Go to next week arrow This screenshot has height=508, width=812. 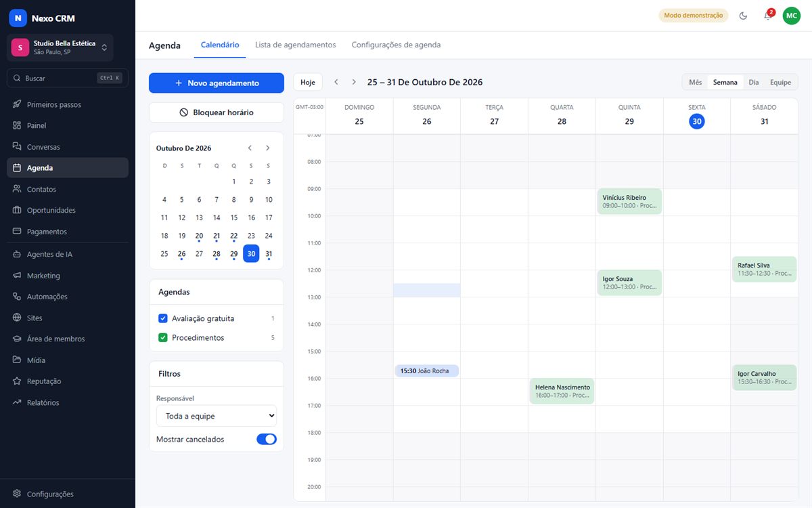click(353, 82)
